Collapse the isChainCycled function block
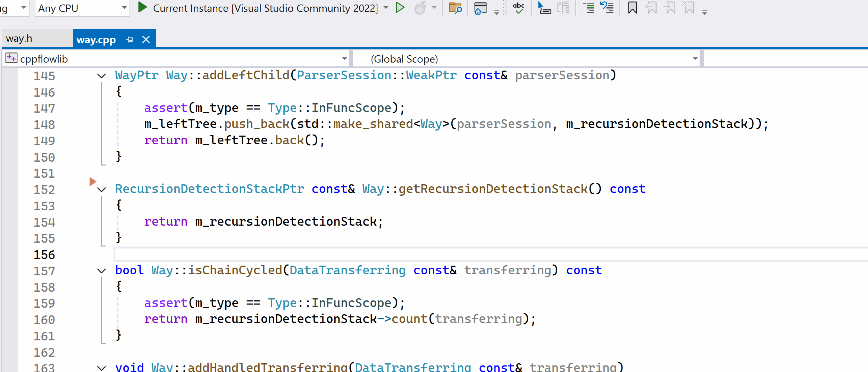This screenshot has height=372, width=868. pyautogui.click(x=101, y=271)
